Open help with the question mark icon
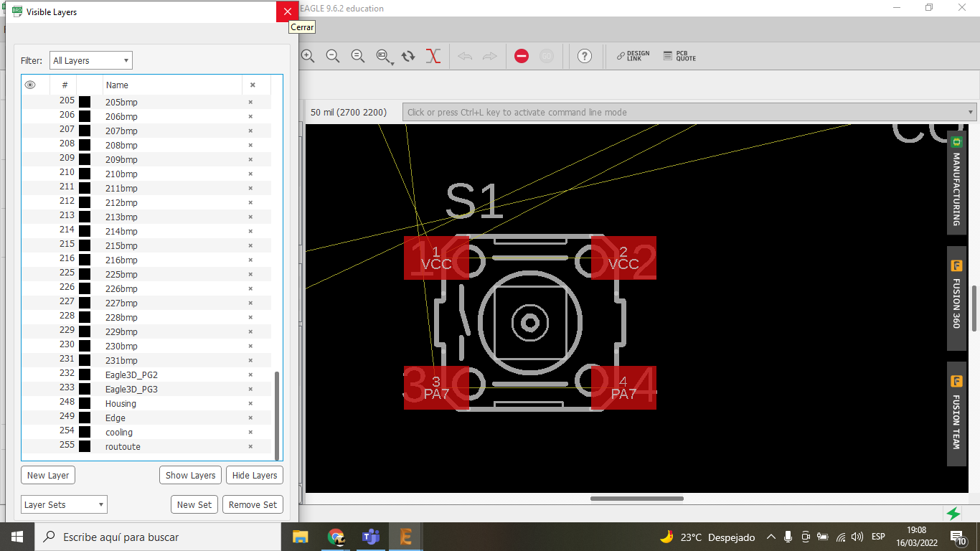 (x=585, y=56)
